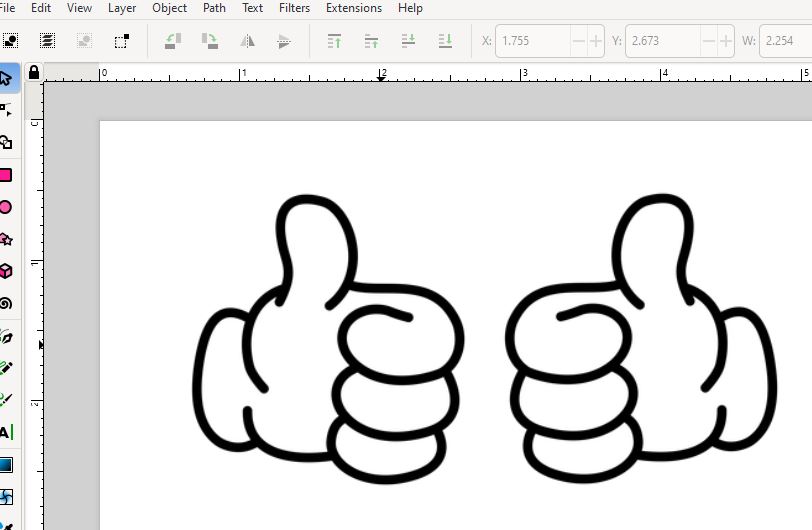Toggle touch-selection rubberband mode
The height and width of the screenshot is (530, 812).
[x=121, y=41]
